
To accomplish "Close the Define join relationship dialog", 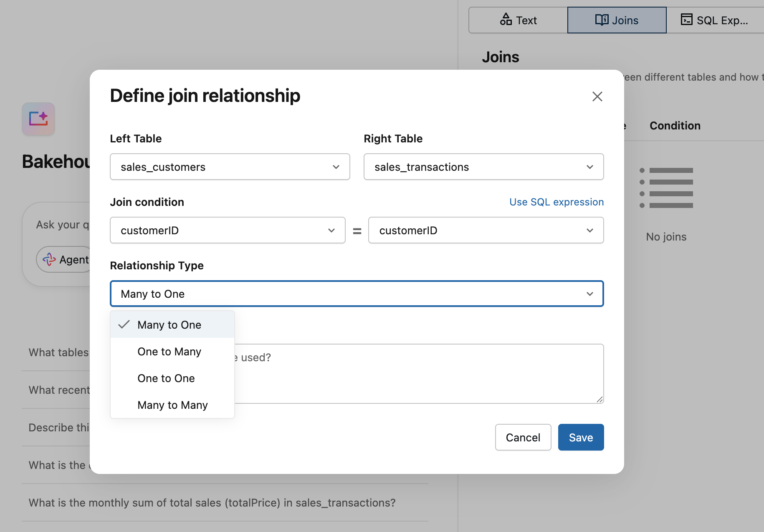I will (597, 96).
